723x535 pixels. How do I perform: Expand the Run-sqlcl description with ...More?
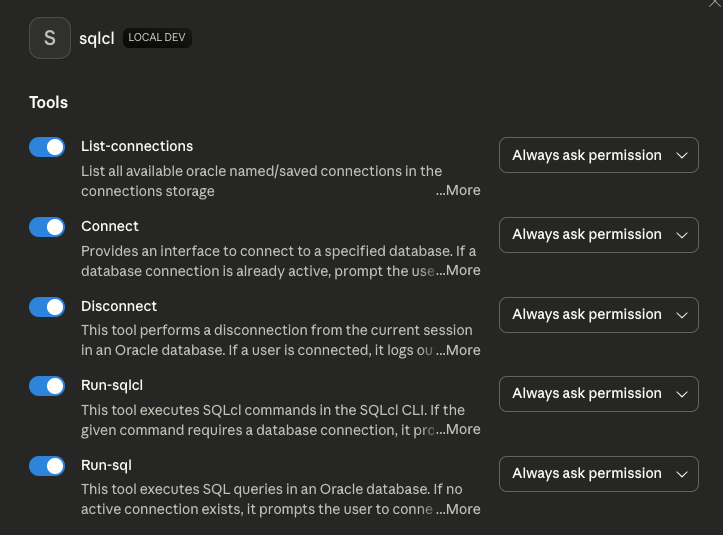459,429
